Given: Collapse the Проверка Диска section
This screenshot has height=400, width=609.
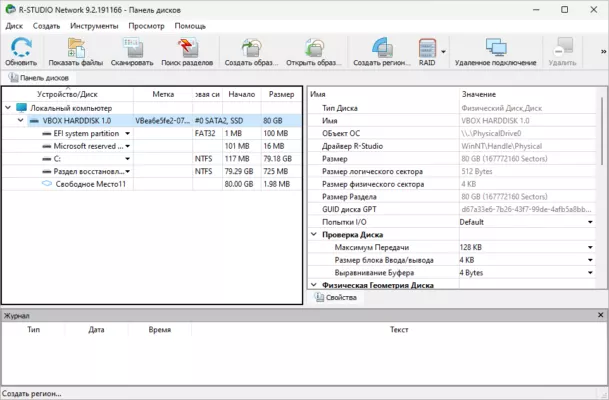Looking at the screenshot, I should [x=314, y=234].
